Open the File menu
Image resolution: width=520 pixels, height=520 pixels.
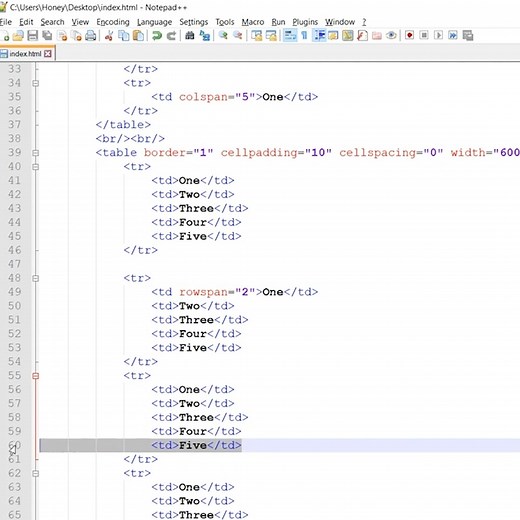6,22
